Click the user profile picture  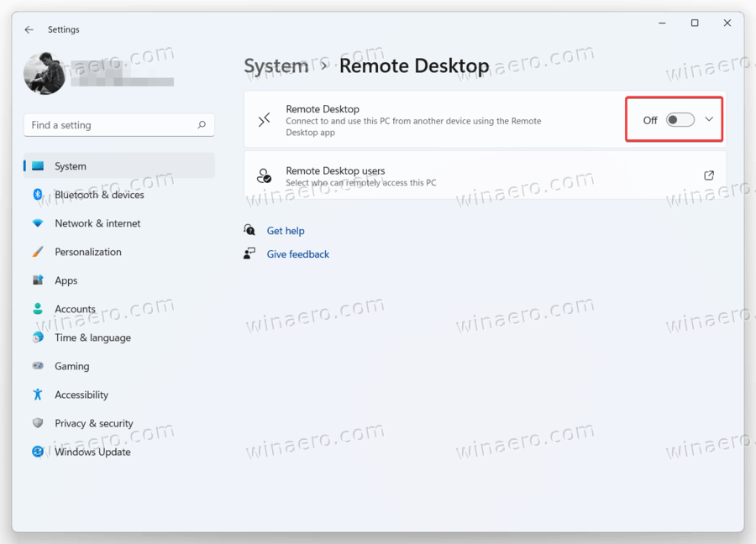tap(45, 73)
